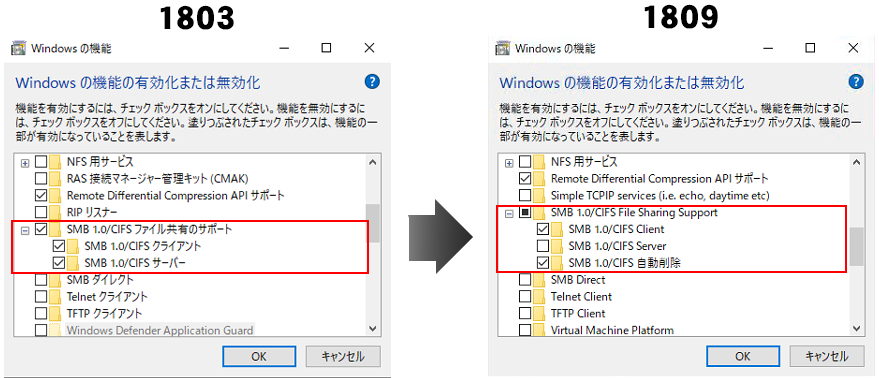Select SMB 1.0/CIFS サーバー row label
Screen dimensions: 879x378
pos(136,262)
